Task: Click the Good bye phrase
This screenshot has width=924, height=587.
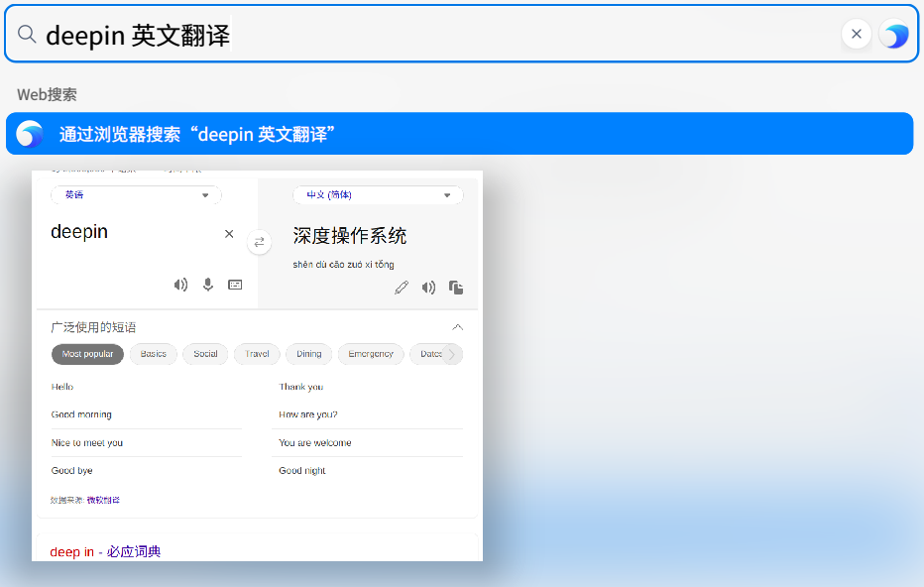Action: click(x=72, y=471)
